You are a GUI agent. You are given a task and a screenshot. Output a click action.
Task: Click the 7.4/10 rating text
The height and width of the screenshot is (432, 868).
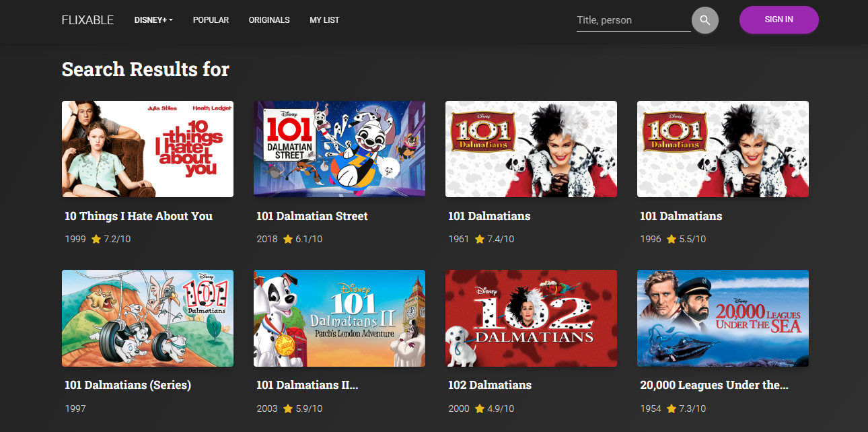(501, 239)
